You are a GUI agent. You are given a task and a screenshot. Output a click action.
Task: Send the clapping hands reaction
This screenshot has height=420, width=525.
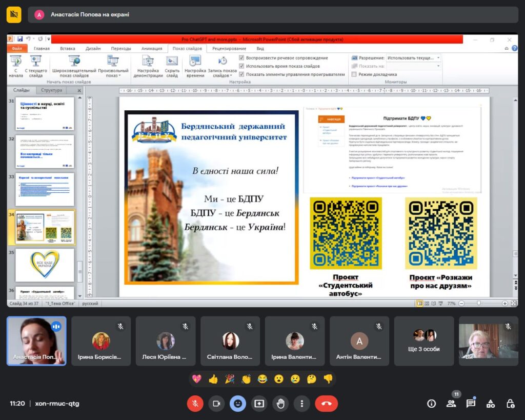(246, 379)
